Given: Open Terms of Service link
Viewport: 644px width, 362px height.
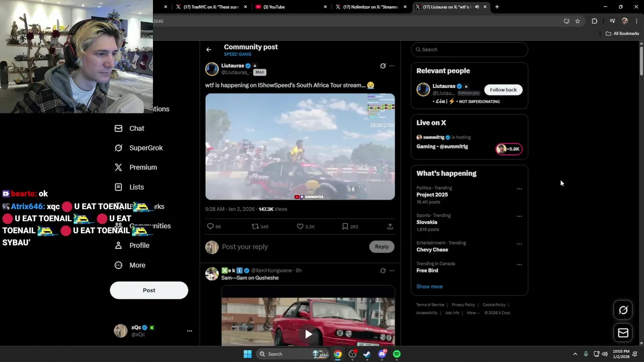Looking at the screenshot, I should tap(430, 305).
